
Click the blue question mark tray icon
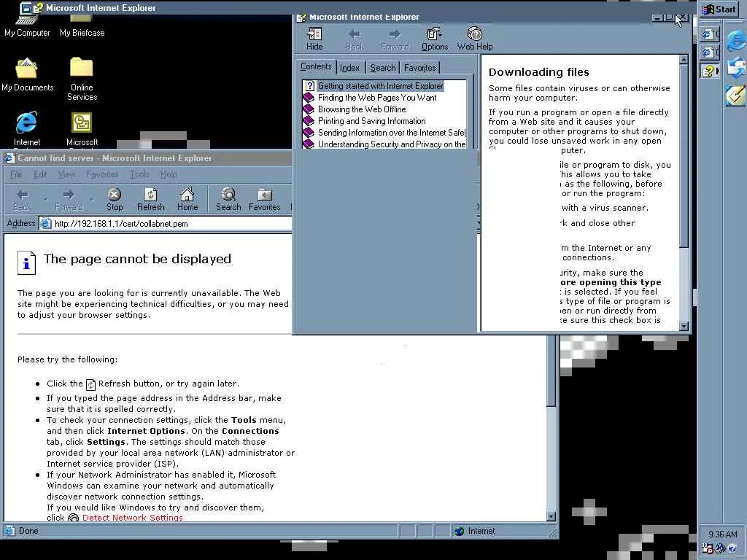pyautogui.click(x=732, y=548)
